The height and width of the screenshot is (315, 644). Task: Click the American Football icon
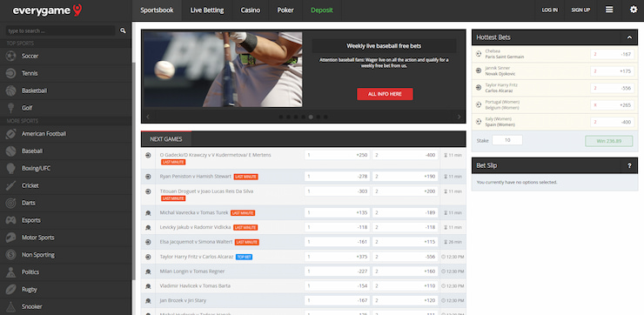pyautogui.click(x=11, y=134)
